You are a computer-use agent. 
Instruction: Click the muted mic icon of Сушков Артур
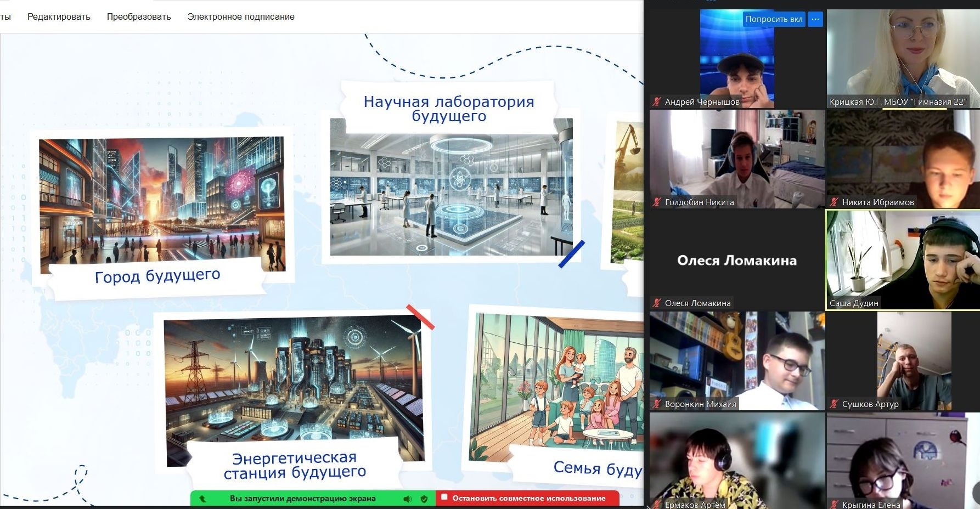pyautogui.click(x=833, y=404)
